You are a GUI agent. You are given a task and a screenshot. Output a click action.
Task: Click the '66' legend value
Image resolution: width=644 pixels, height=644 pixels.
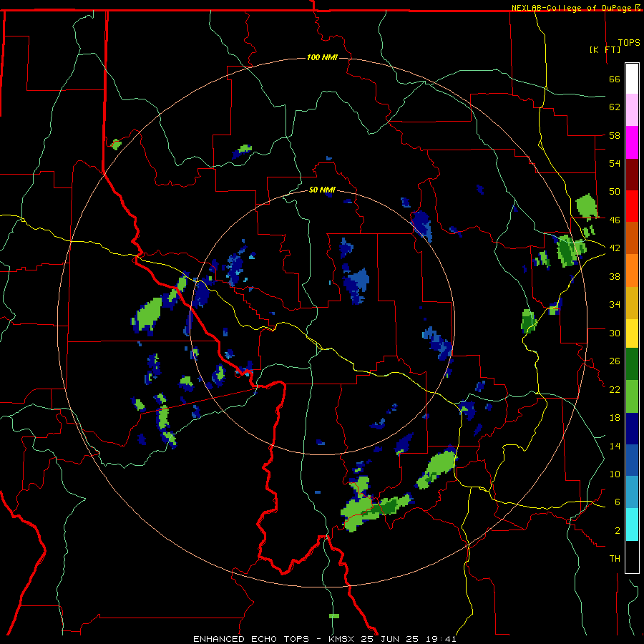coord(615,79)
